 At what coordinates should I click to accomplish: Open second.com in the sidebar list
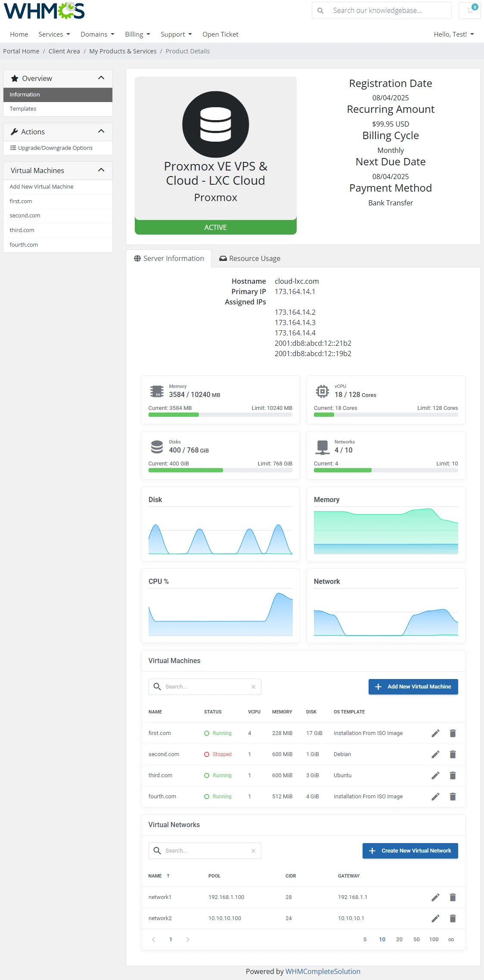tap(58, 216)
